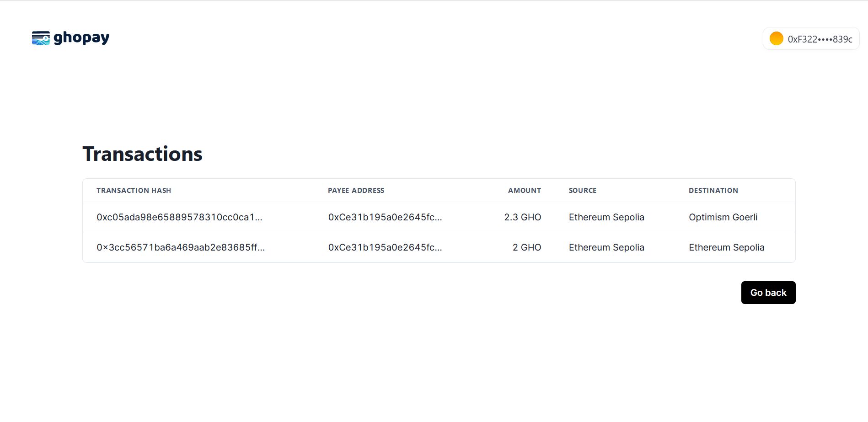The image size is (868, 422).
Task: Click Ethereum Sepolia source in the 2.3 GHO row
Action: (x=606, y=217)
